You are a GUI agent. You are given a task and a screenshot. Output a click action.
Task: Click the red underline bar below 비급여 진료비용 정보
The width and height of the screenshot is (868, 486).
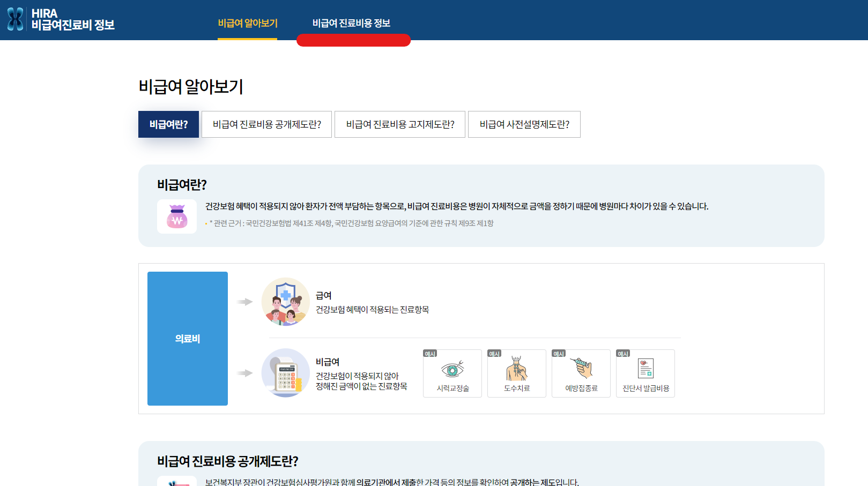pyautogui.click(x=353, y=40)
